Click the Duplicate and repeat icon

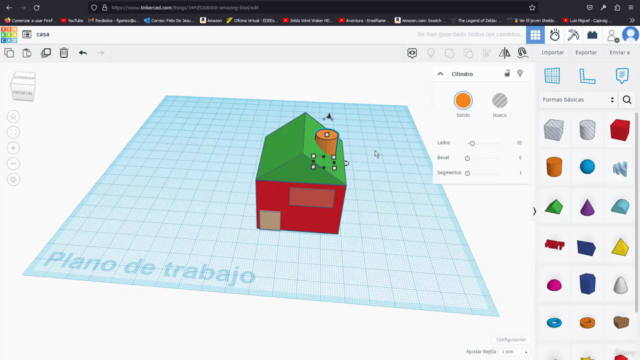(x=46, y=53)
